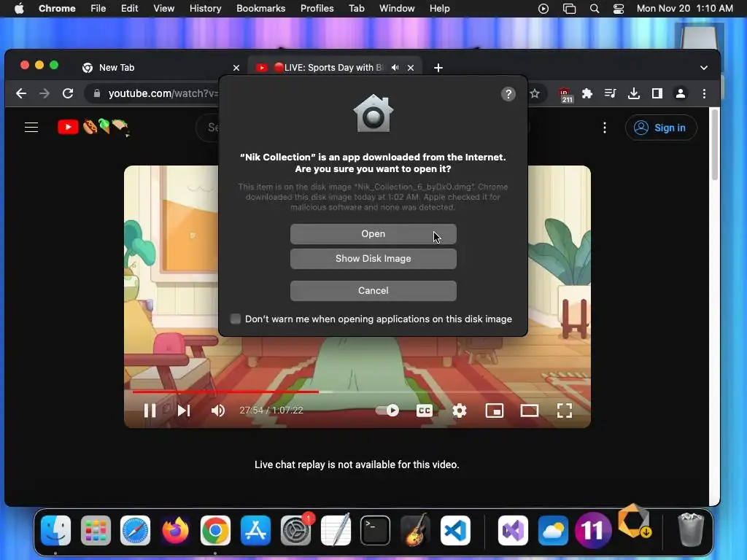The width and height of the screenshot is (747, 560).
Task: Toggle Chrome side panel
Action: point(657,93)
